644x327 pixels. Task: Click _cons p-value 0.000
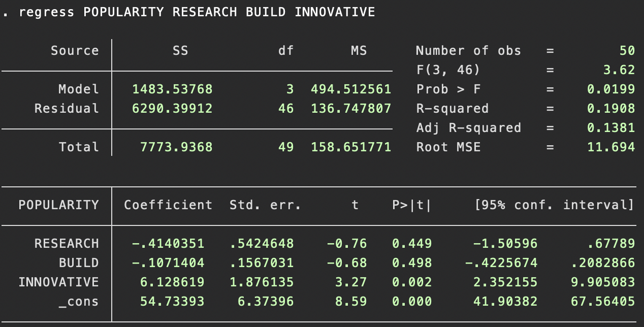pos(412,302)
